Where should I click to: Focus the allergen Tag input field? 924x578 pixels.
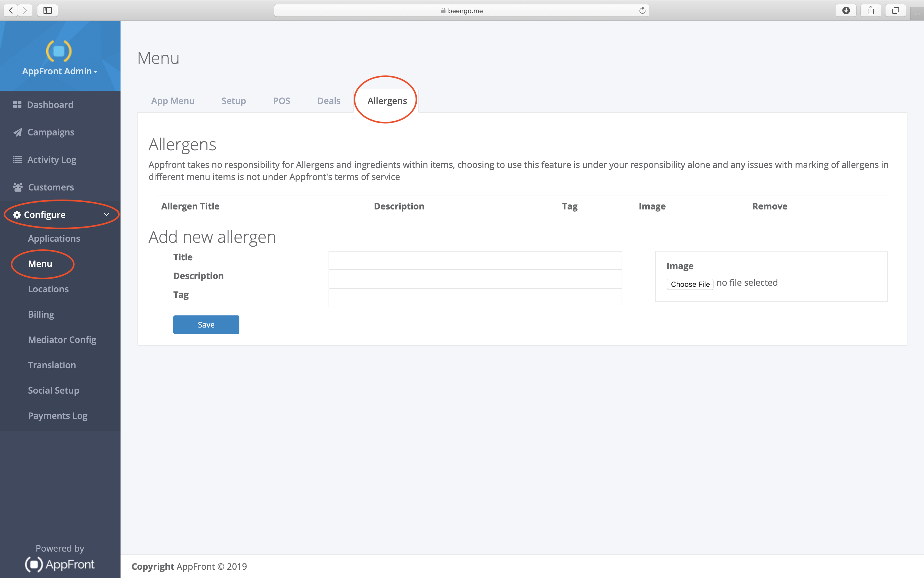pos(475,298)
